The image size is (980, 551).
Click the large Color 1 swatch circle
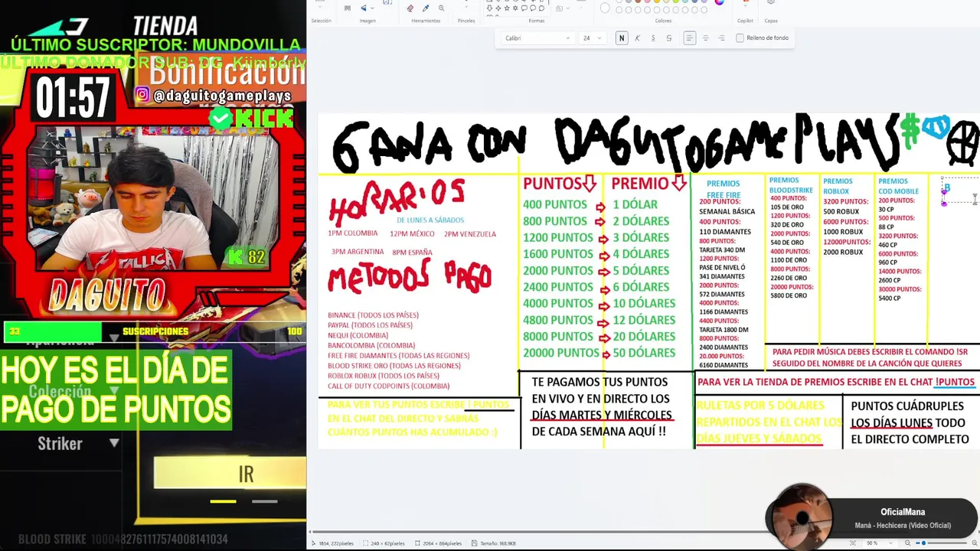point(605,8)
